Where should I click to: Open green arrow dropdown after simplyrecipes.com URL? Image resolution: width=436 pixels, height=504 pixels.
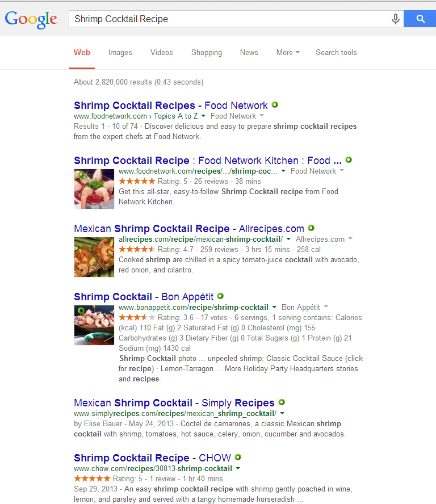(x=282, y=413)
